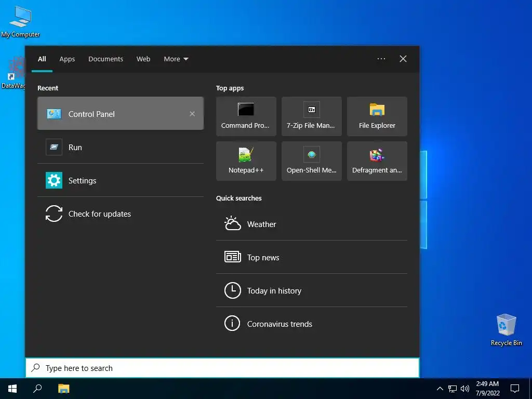Click the Type here to search box
Screen dimensions: 532x399
point(222,368)
